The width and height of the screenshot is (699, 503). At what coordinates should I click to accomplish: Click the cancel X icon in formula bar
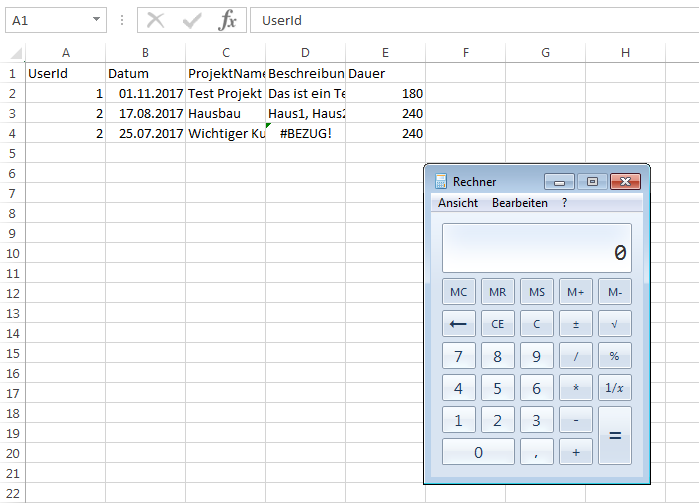pyautogui.click(x=156, y=20)
